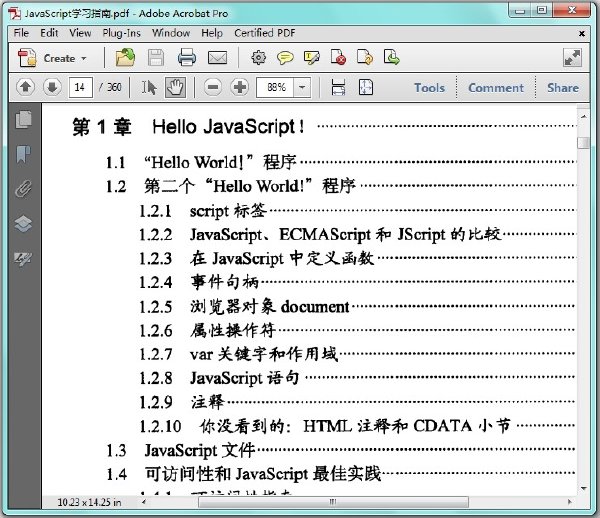
Task: Click the vertical scrollbar up arrow
Action: (584, 116)
